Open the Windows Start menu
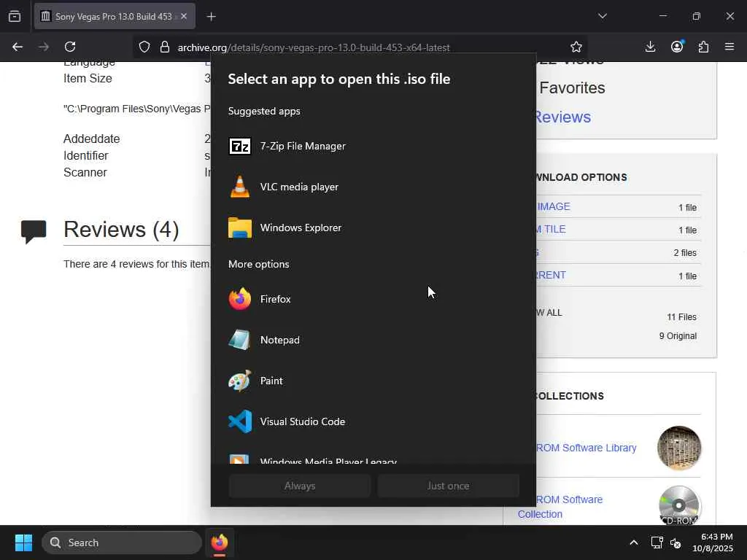The width and height of the screenshot is (747, 560). [x=23, y=542]
